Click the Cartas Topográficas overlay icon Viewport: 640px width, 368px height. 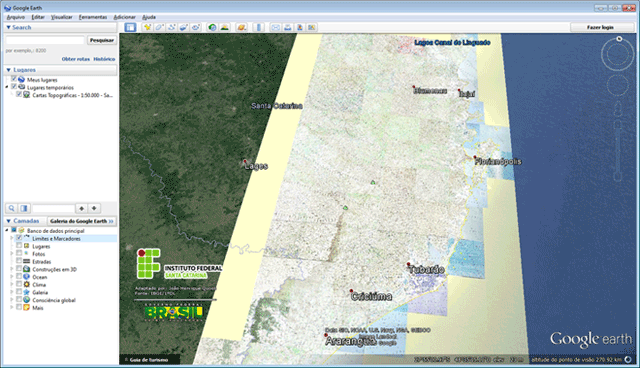tap(27, 95)
